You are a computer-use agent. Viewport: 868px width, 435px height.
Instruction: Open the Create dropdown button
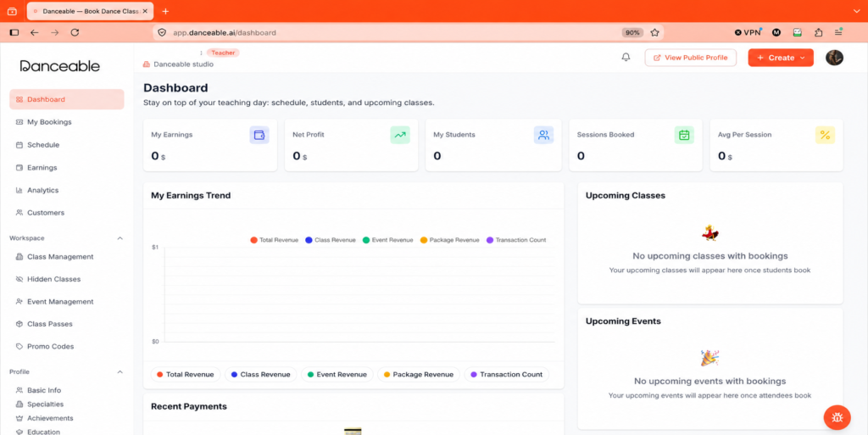pyautogui.click(x=781, y=58)
